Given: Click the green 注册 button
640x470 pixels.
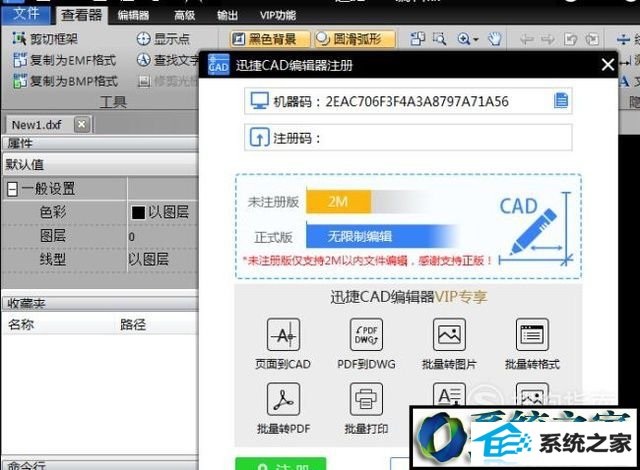Looking at the screenshot, I should (x=281, y=464).
